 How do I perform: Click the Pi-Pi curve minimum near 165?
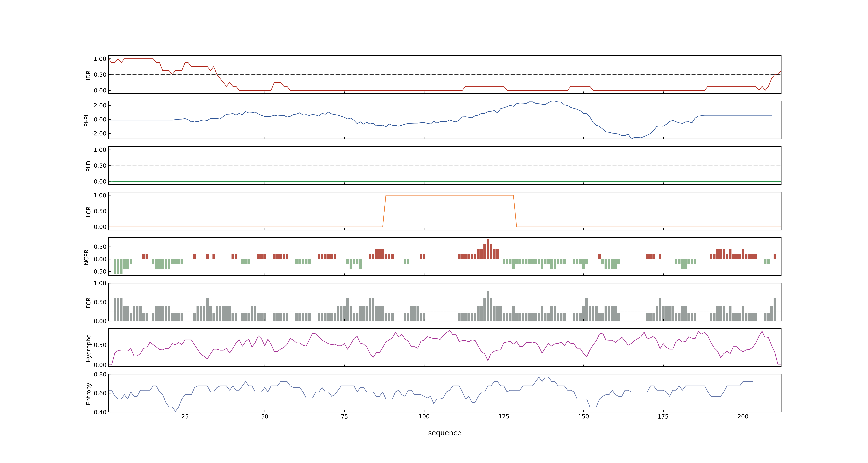[x=631, y=138]
